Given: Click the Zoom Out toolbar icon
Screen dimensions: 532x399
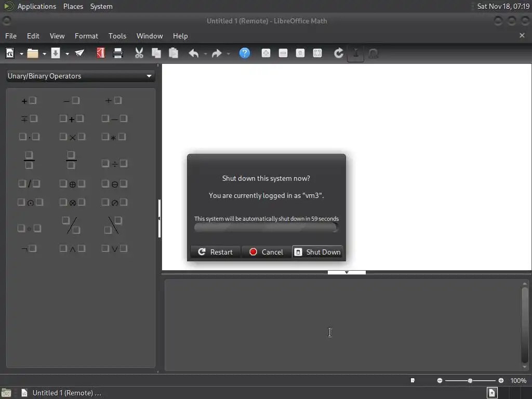Looking at the screenshot, I should pyautogui.click(x=283, y=53).
